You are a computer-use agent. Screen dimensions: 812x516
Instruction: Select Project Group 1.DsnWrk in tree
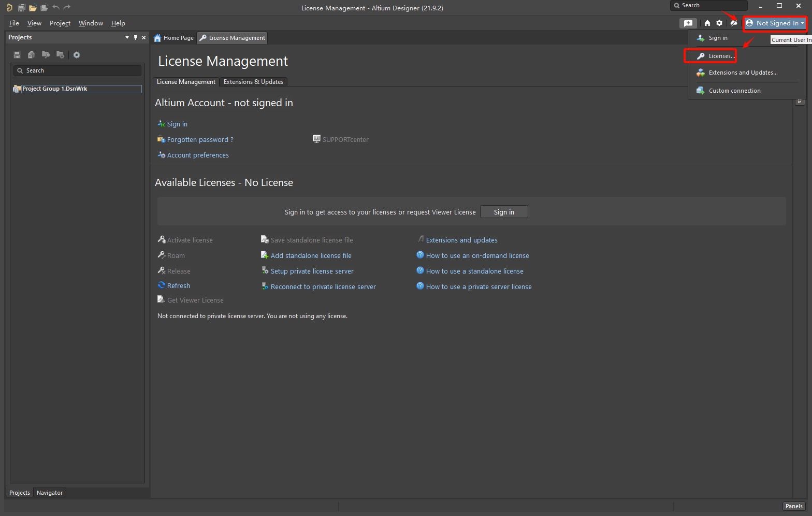(54, 89)
